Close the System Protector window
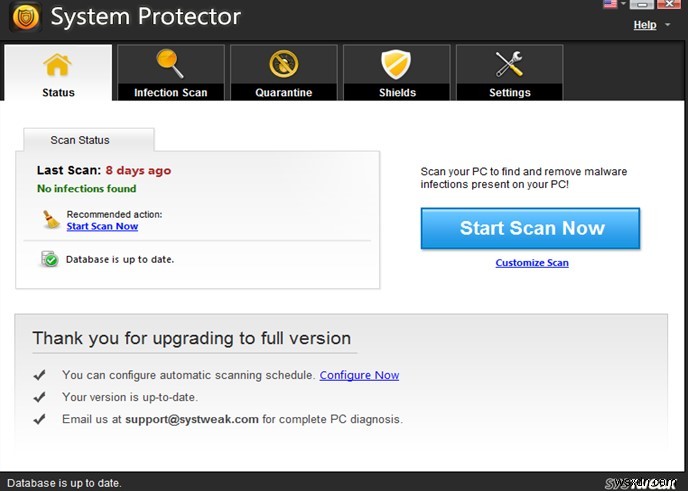Screen dimensions: 688x492 [x=672, y=5]
